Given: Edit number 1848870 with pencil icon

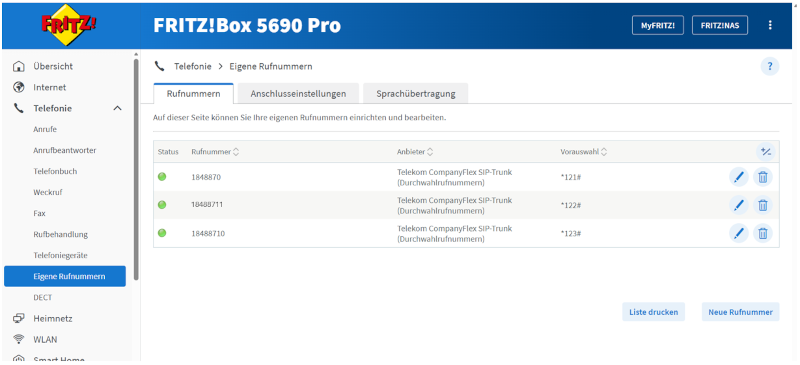Looking at the screenshot, I should [x=738, y=177].
